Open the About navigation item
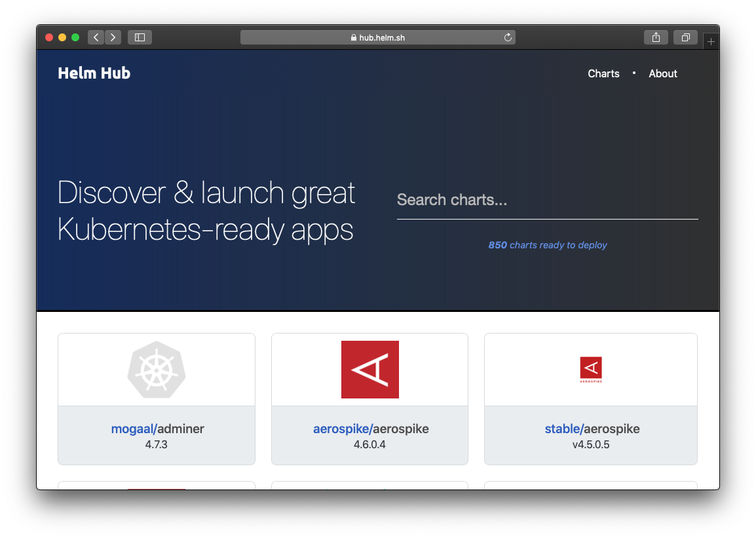This screenshot has height=538, width=756. [x=662, y=73]
